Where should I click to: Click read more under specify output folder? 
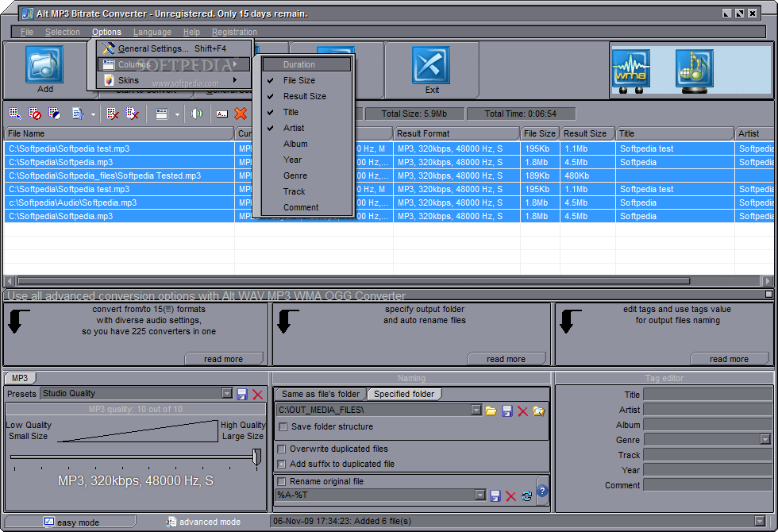tap(506, 359)
